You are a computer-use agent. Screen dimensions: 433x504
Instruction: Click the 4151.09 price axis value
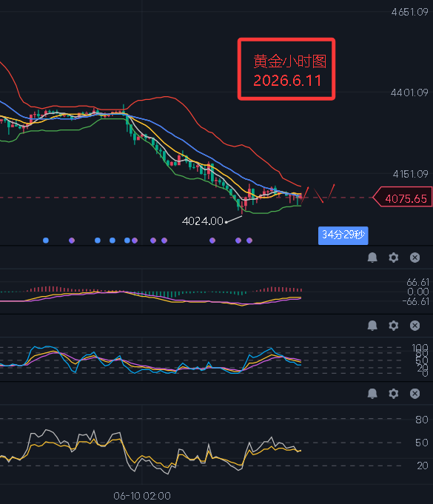[x=411, y=174]
